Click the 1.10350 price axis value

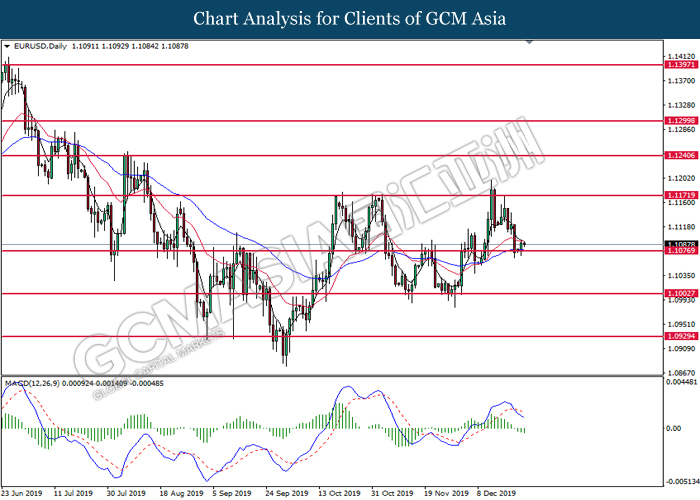tap(681, 276)
